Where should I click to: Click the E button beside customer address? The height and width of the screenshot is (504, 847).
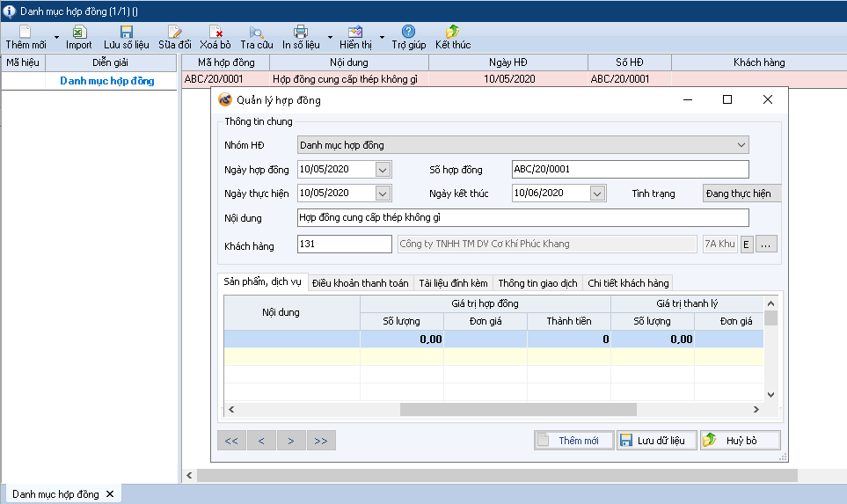point(747,245)
